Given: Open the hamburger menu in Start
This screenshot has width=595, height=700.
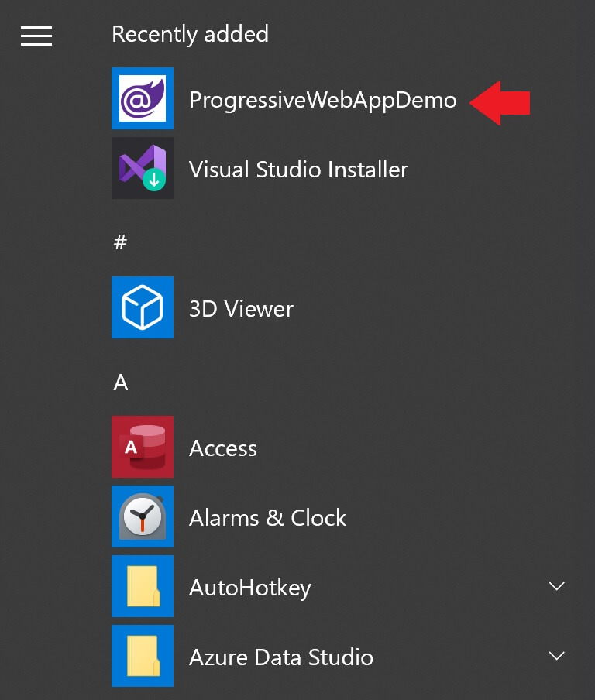Looking at the screenshot, I should pos(36,36).
